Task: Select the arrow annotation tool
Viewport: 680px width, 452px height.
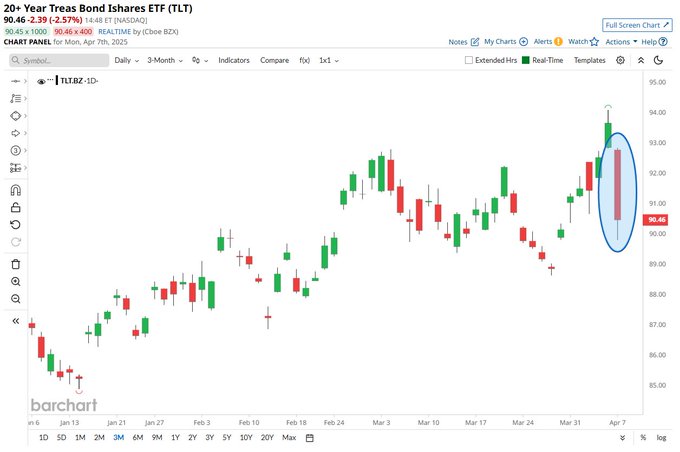Action: click(x=16, y=133)
